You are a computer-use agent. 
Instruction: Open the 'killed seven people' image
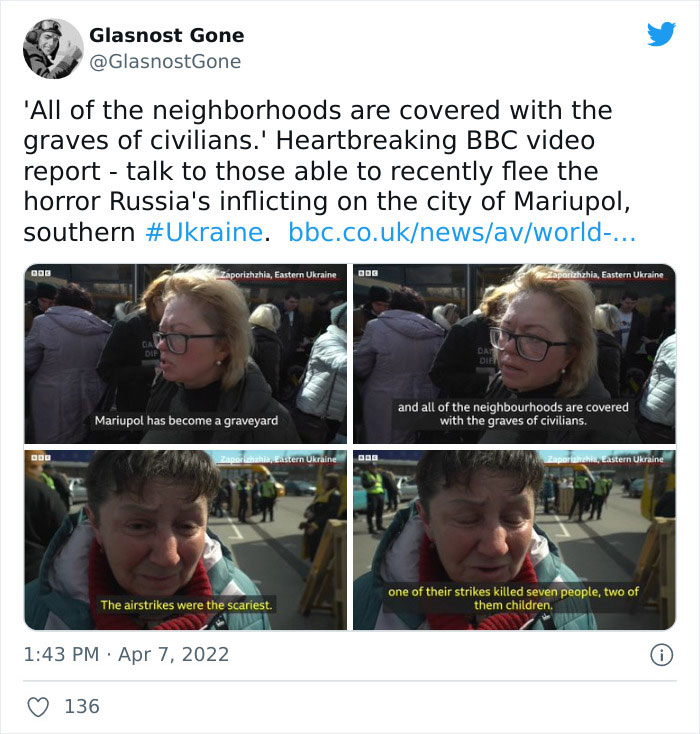[x=514, y=540]
